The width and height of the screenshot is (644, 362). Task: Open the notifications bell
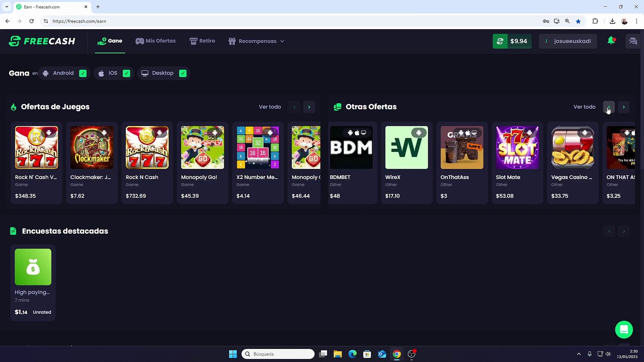611,41
